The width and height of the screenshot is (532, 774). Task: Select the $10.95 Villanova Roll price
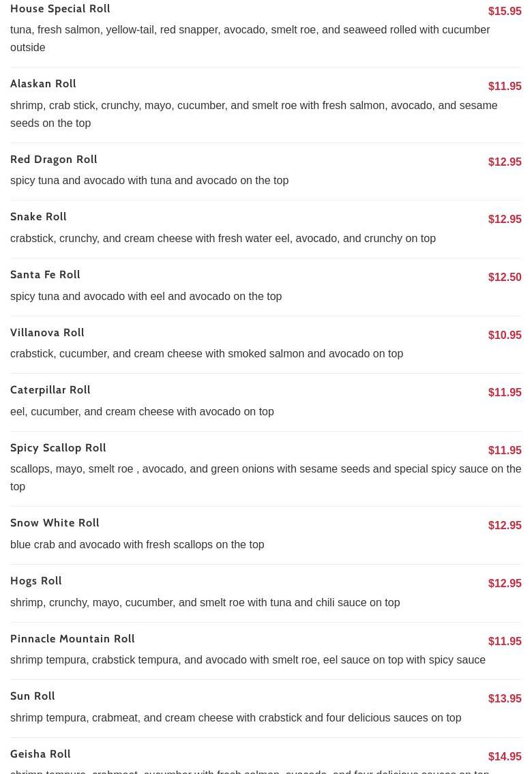505,336
